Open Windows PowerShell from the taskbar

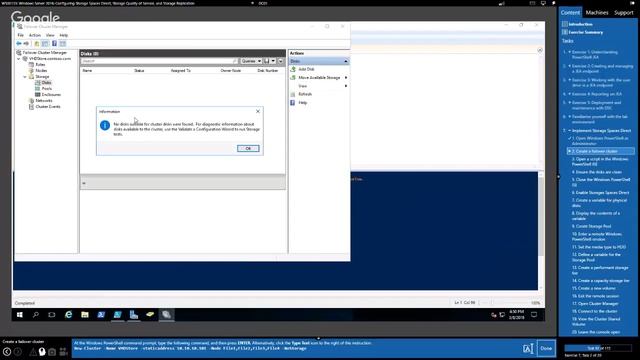point(101,315)
